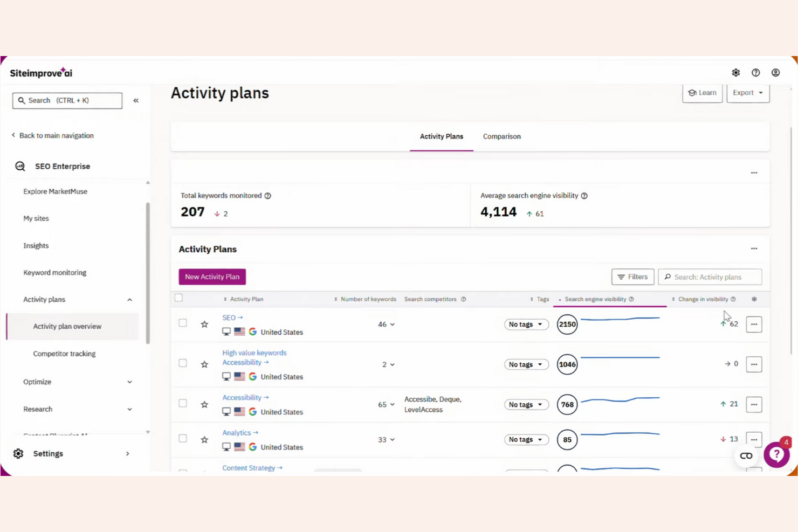Open My sites in sidebar
Screen dimensions: 798x532
[x=36, y=218]
